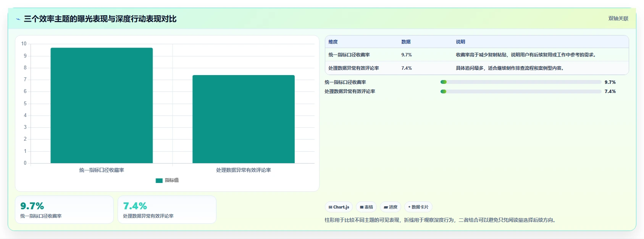Click the lightning icon beside the card title
644x239 pixels.
pyautogui.click(x=18, y=19)
